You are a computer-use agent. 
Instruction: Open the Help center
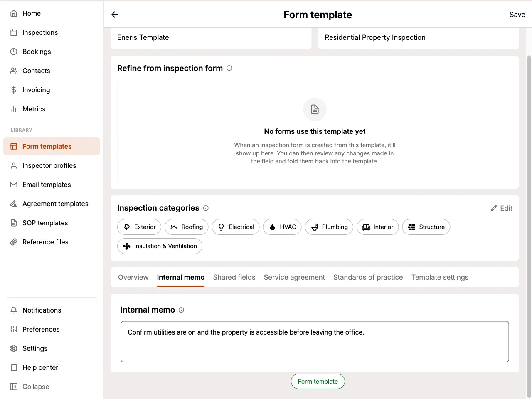52,367
